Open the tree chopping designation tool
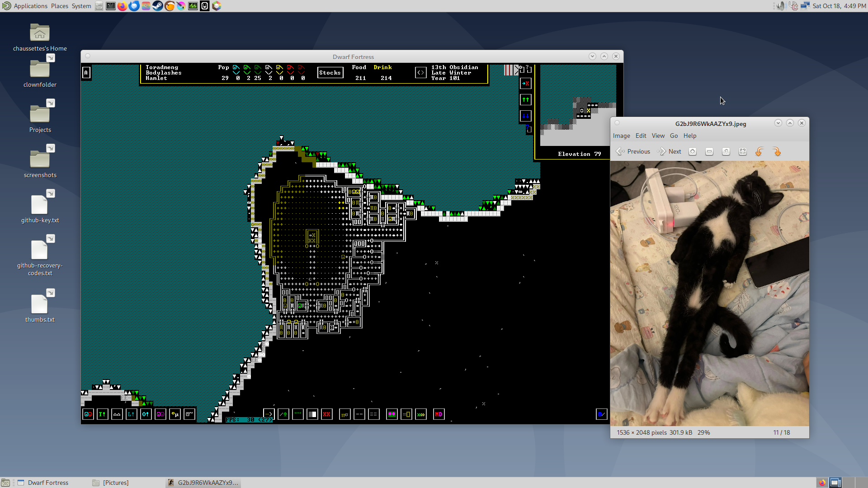The height and width of the screenshot is (488, 868). click(x=283, y=414)
